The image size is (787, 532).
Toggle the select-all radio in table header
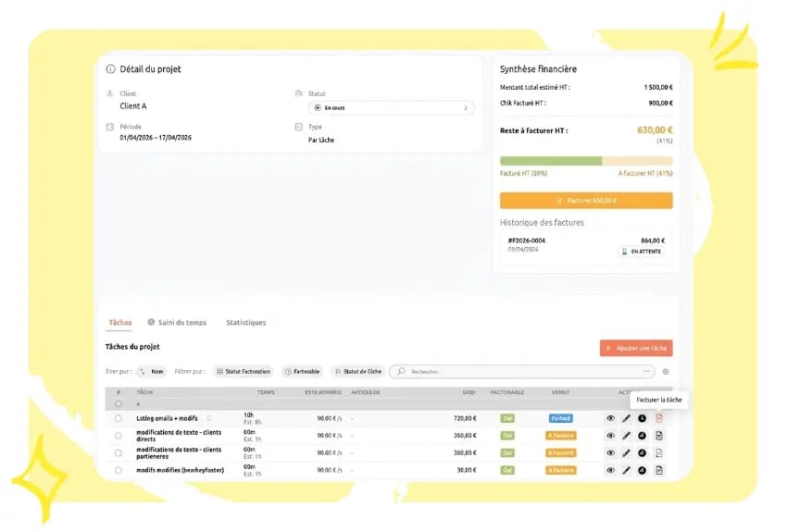pos(119,403)
